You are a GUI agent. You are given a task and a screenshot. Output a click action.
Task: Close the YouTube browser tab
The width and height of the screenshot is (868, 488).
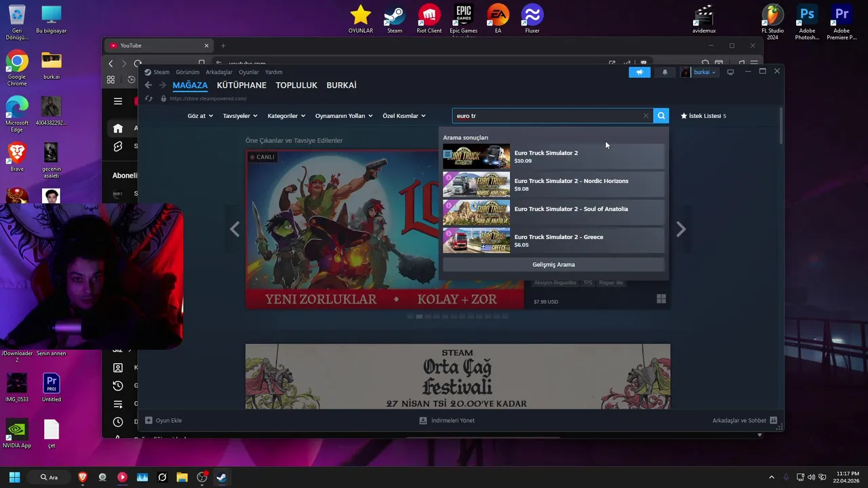click(x=206, y=45)
